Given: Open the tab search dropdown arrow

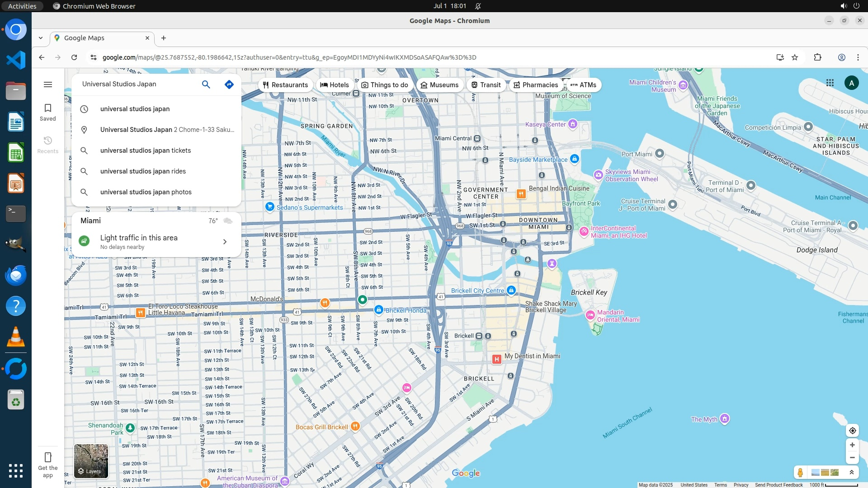Looking at the screenshot, I should [41, 38].
